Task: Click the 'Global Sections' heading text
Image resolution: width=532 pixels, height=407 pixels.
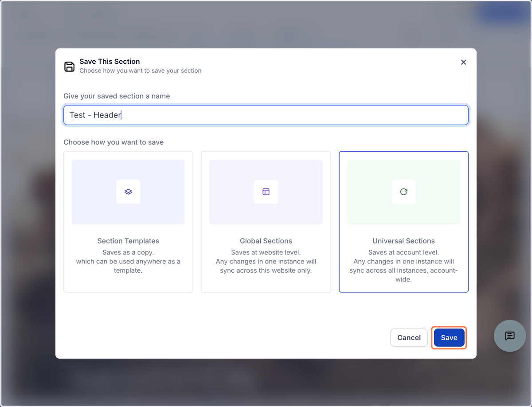Action: 266,241
